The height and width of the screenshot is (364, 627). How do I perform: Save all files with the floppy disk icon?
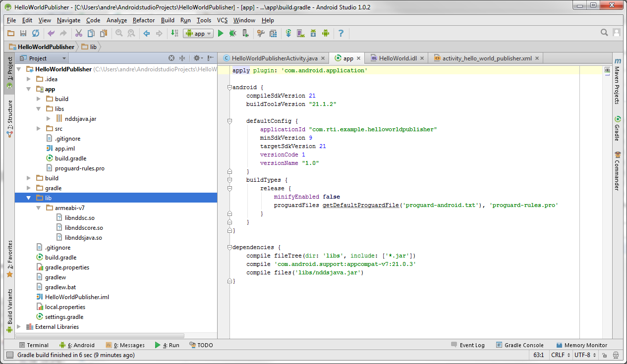(23, 33)
